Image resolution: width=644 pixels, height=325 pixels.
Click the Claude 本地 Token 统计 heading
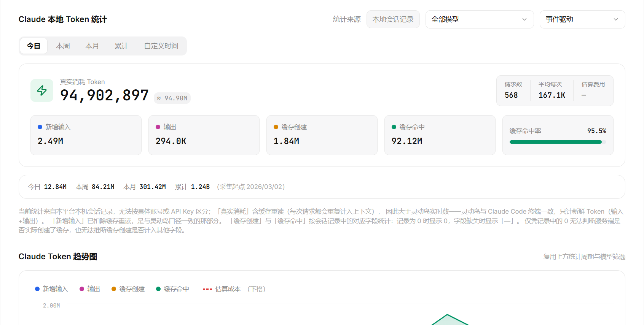63,19
